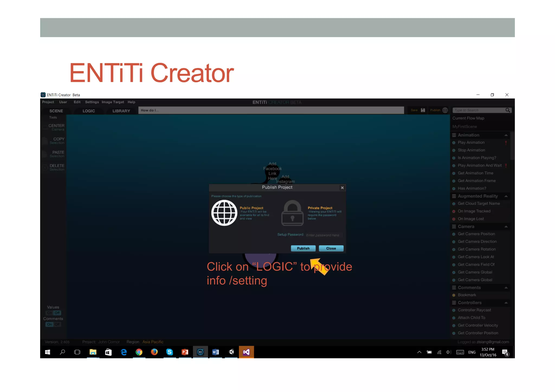Viewport: 555px width, 392px height.
Task: Open Microsoft Store taskbar icon
Action: click(108, 352)
